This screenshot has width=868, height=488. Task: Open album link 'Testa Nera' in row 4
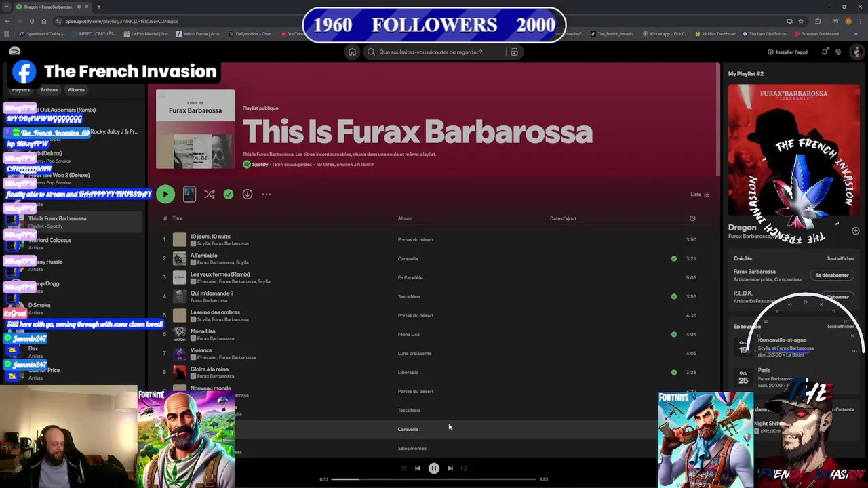click(x=409, y=296)
